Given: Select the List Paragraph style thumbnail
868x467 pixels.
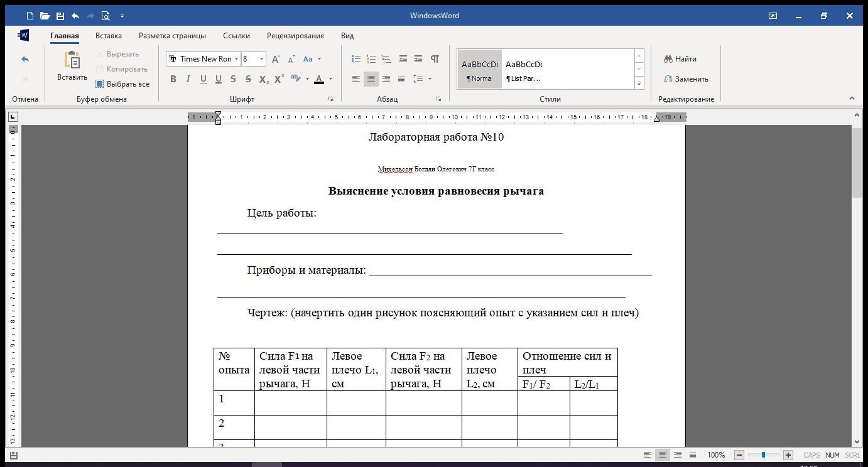Looking at the screenshot, I should pyautogui.click(x=524, y=69).
